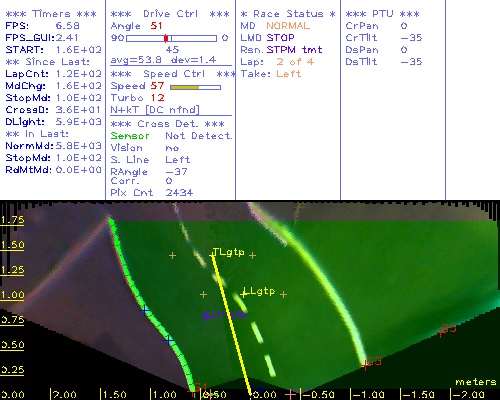Click the yellow plus left of TLgtp
Viewport: 500px width, 400px height.
[x=172, y=256]
